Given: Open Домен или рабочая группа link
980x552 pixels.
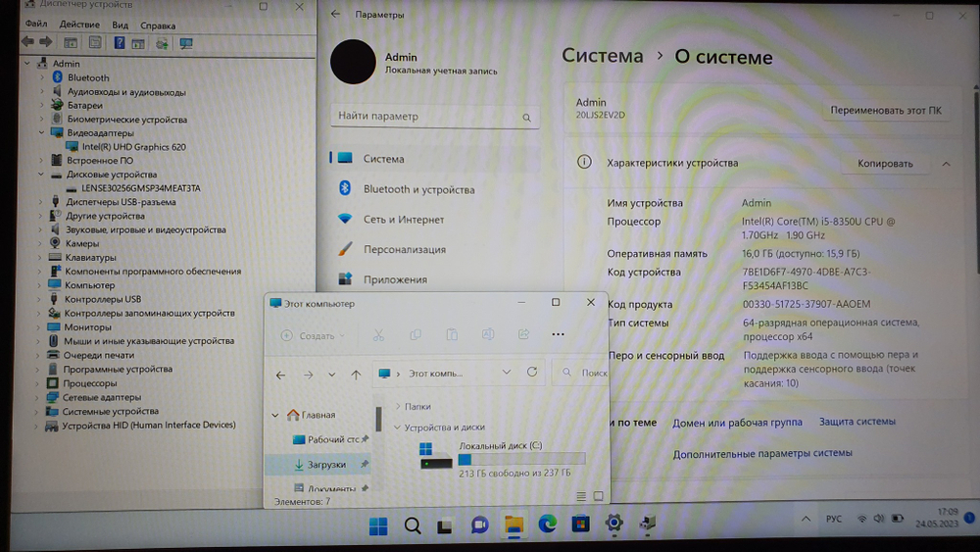Looking at the screenshot, I should pos(737,423).
